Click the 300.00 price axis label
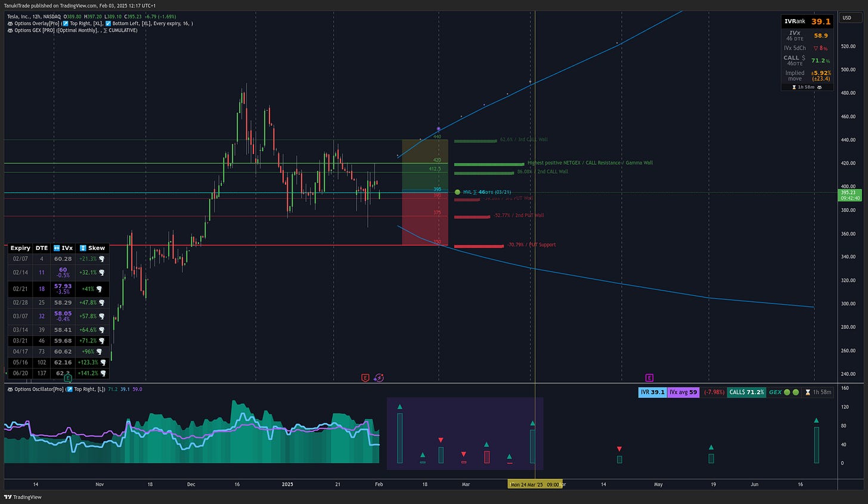868x504 pixels. (x=848, y=304)
